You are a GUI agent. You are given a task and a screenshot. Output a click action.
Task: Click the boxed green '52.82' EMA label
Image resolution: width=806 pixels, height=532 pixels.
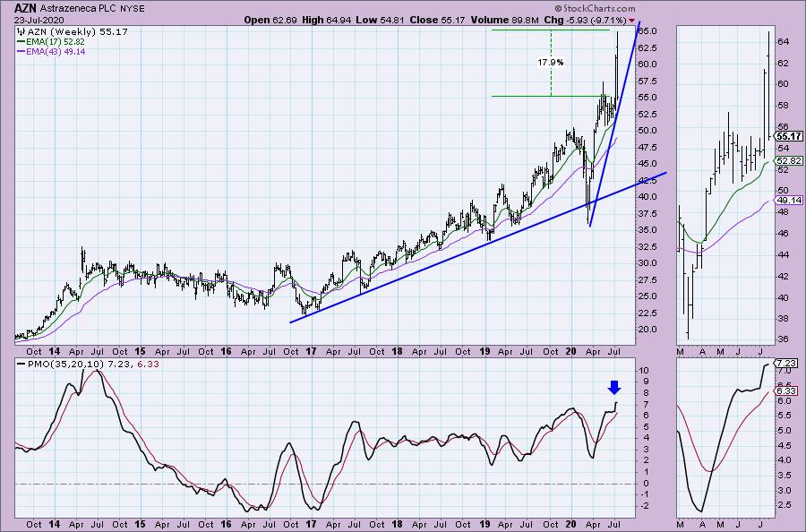point(789,161)
